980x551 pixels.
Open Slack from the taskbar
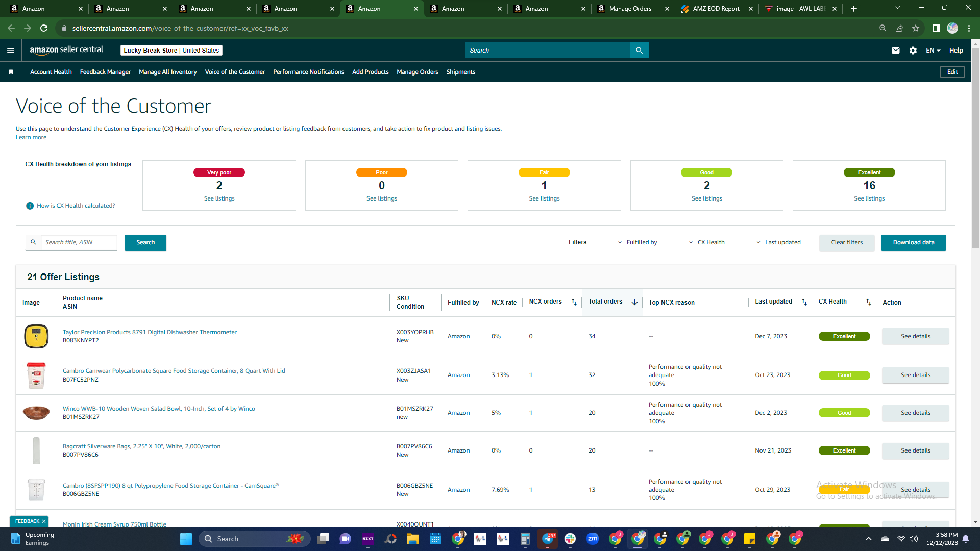570,539
